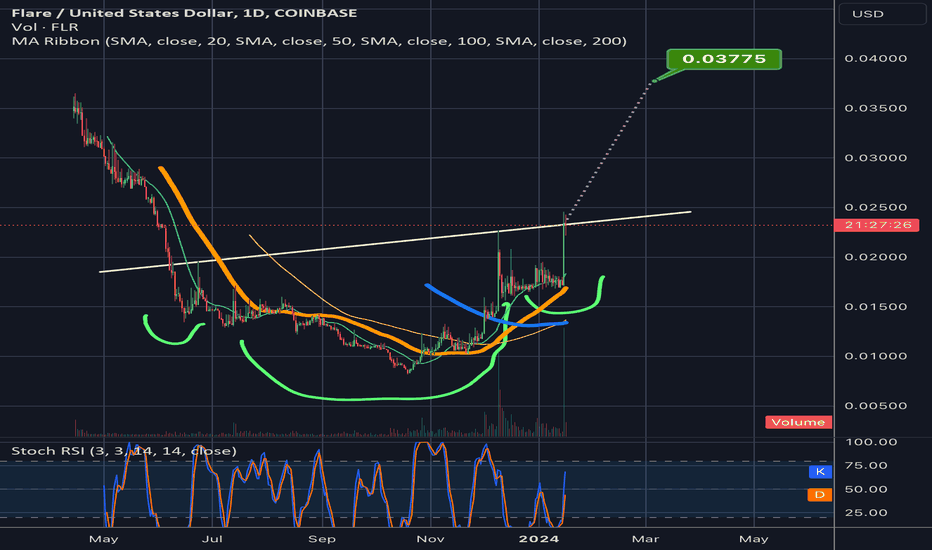Click the red 21:27:26 countdown price label

pyautogui.click(x=877, y=225)
